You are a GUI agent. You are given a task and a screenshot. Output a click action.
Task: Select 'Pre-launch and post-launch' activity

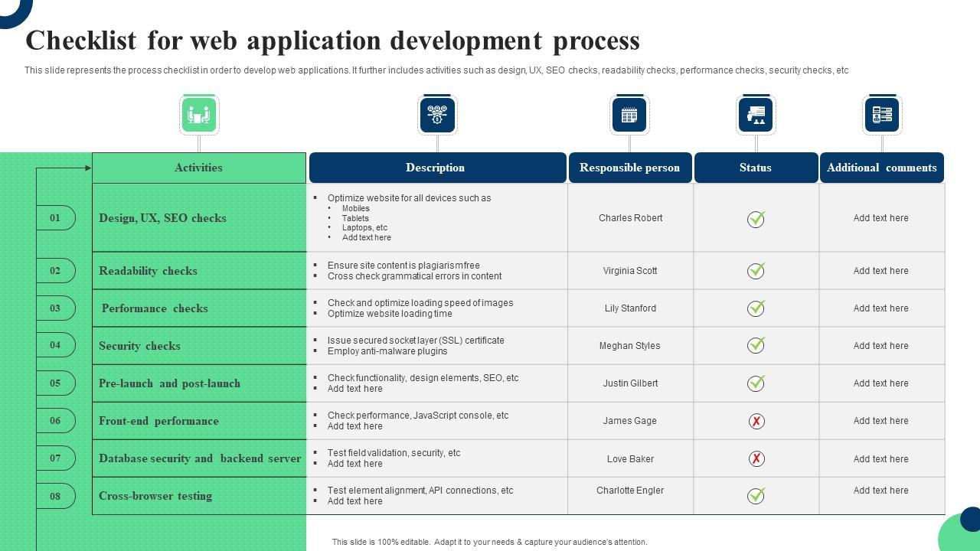[169, 383]
